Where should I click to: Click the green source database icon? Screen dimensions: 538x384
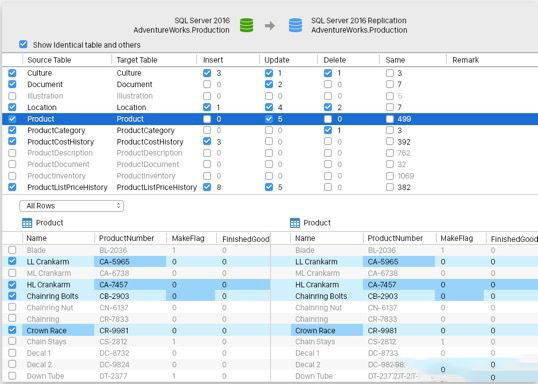pos(246,25)
